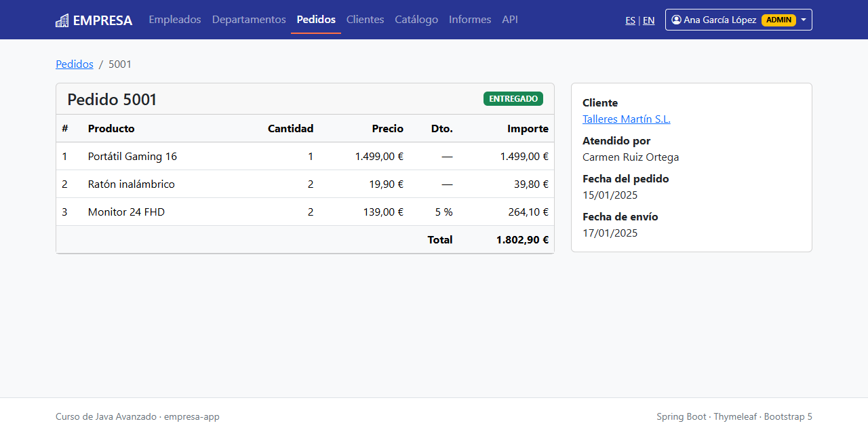Click the EMPRESA building logo icon

coord(62,20)
